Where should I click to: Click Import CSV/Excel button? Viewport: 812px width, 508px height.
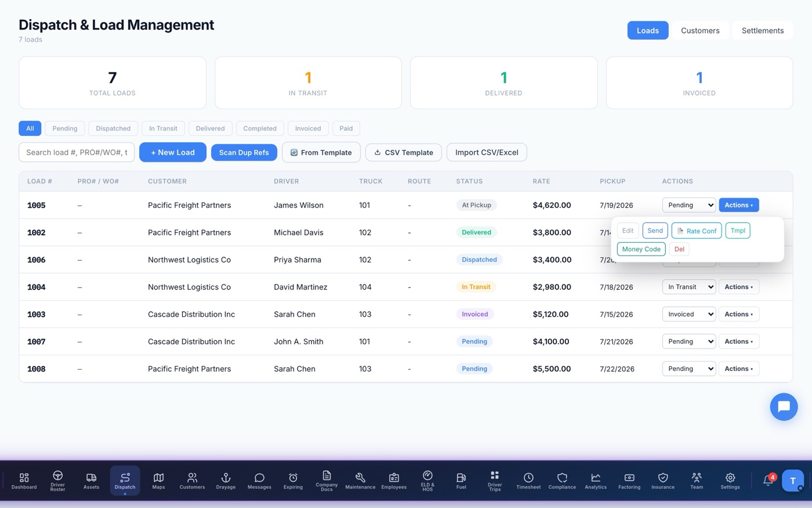pyautogui.click(x=487, y=152)
